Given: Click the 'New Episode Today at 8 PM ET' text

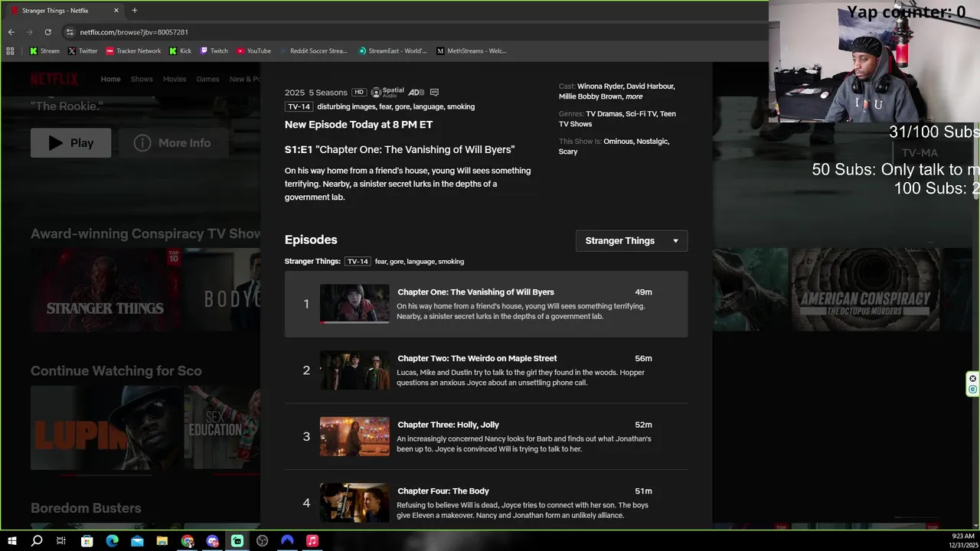Looking at the screenshot, I should tap(358, 125).
